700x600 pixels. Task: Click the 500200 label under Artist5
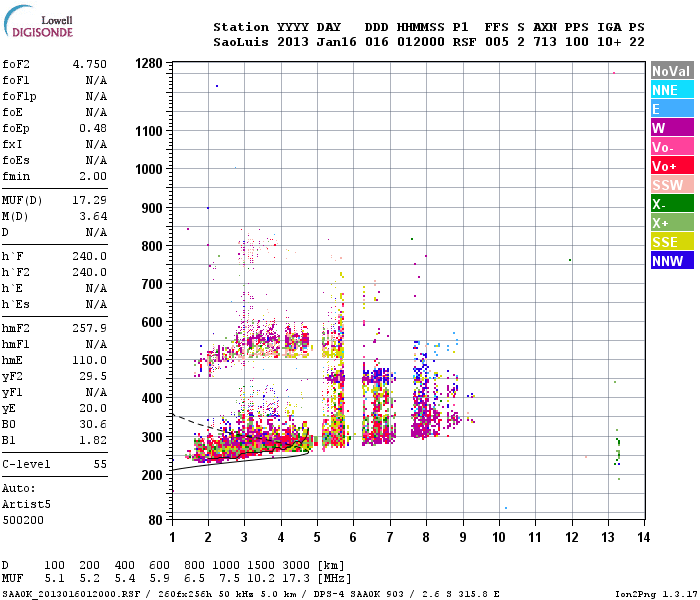23,520
